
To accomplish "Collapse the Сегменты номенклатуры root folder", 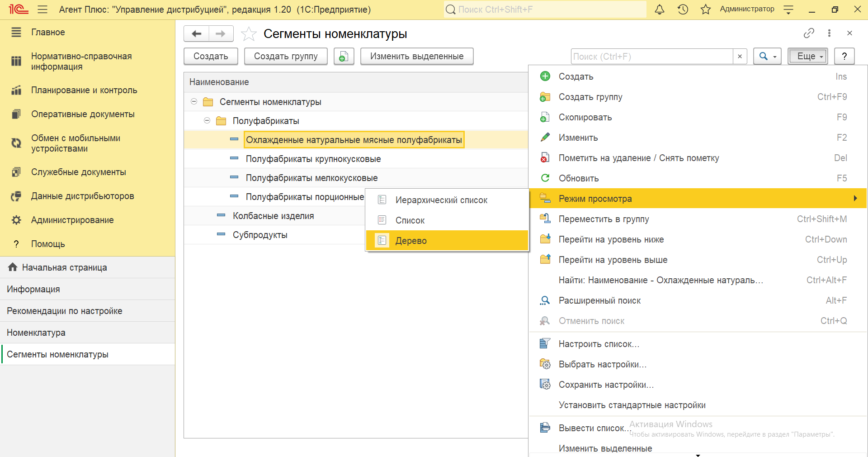I will pyautogui.click(x=194, y=102).
